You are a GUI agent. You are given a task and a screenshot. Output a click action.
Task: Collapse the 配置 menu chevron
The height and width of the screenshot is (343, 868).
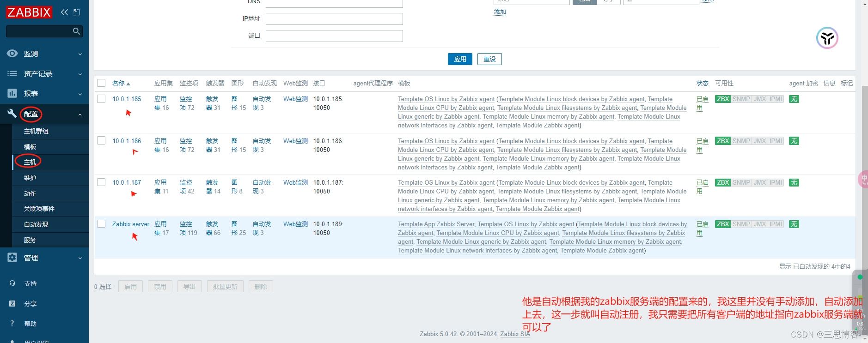point(80,114)
